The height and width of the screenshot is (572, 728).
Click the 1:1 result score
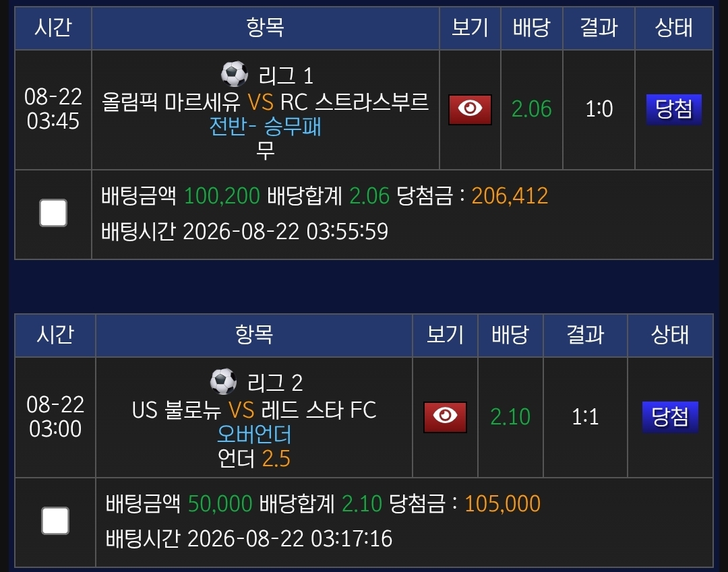click(x=585, y=417)
